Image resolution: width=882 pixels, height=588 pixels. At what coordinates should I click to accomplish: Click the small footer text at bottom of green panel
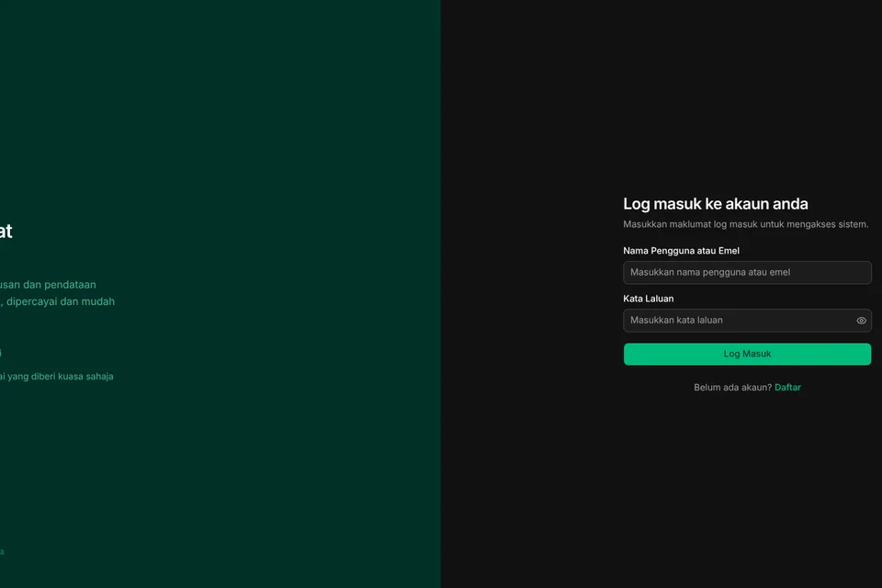(x=2, y=552)
